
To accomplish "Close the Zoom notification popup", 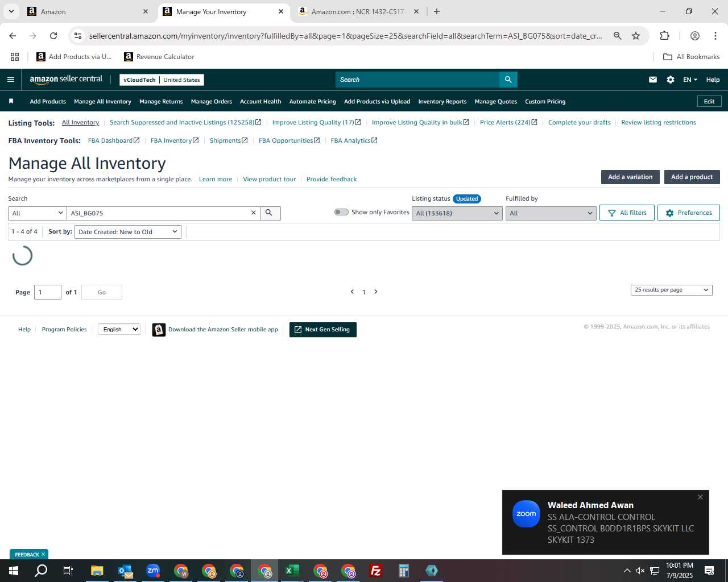I will click(700, 497).
